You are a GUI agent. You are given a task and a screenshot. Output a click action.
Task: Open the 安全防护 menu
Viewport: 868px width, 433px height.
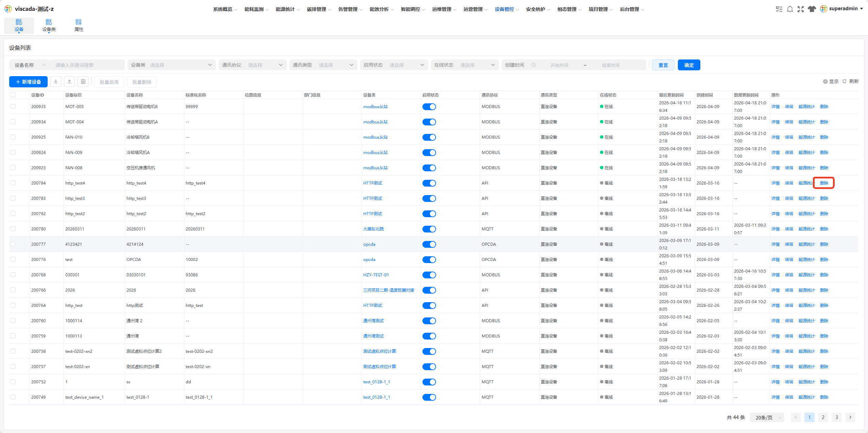[x=538, y=9]
